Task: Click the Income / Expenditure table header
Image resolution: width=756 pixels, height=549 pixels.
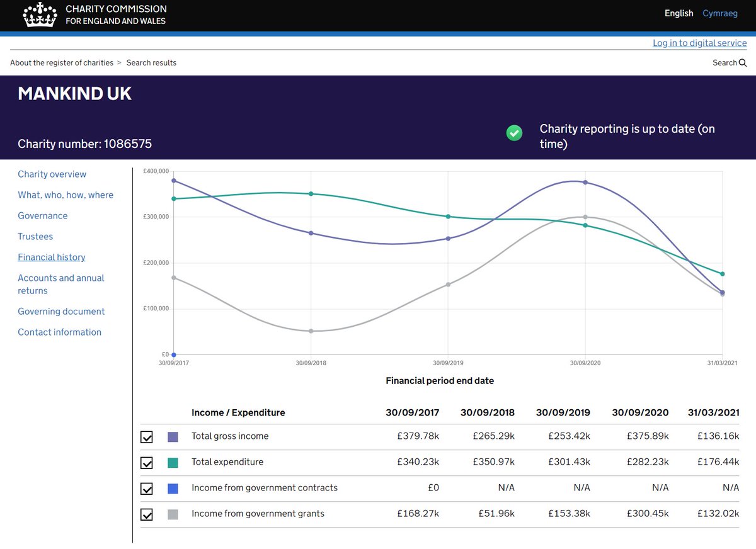Action: pos(238,413)
